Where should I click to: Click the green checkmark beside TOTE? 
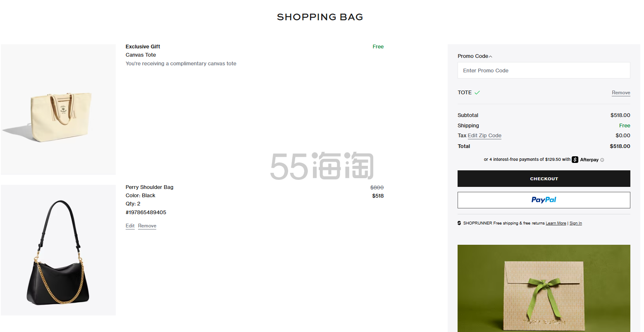pos(477,93)
